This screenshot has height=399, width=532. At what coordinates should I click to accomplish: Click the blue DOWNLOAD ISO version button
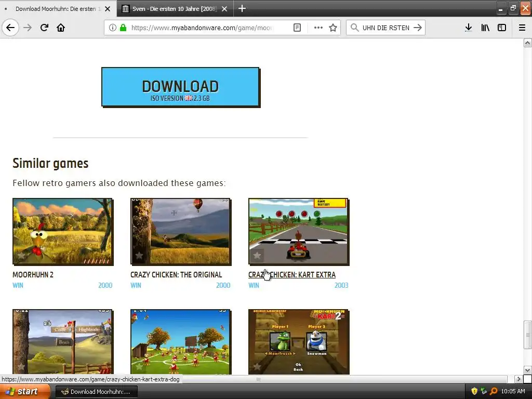pos(180,87)
